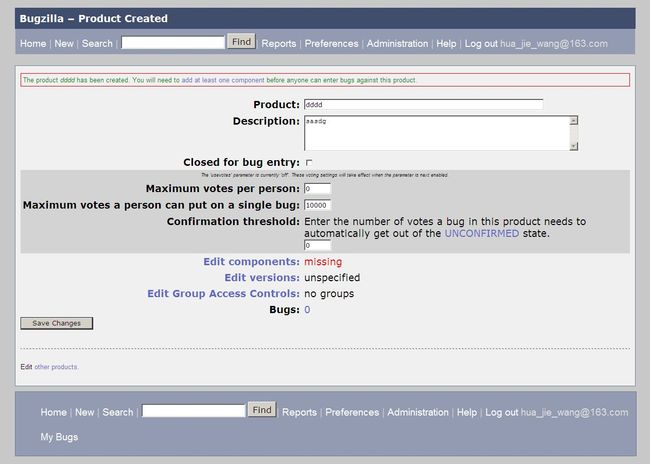Click the 'no groups' text
The height and width of the screenshot is (464, 650).
329,294
